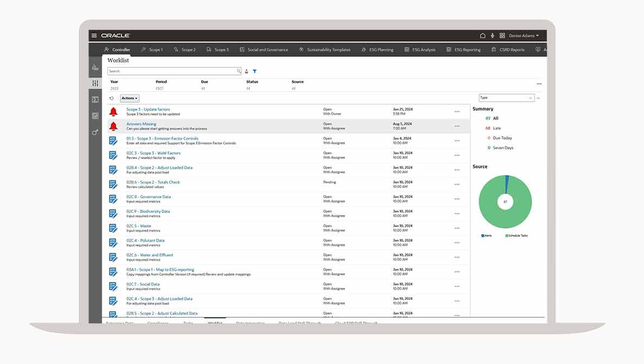The width and height of the screenshot is (644, 364).
Task: Open the hamburger navigation menu
Action: coord(94,35)
